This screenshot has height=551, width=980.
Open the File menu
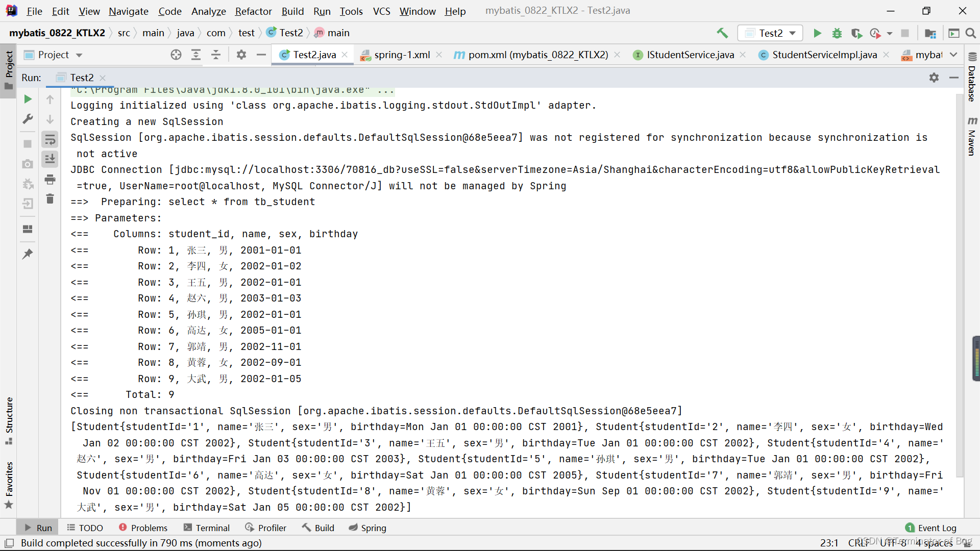pos(34,11)
